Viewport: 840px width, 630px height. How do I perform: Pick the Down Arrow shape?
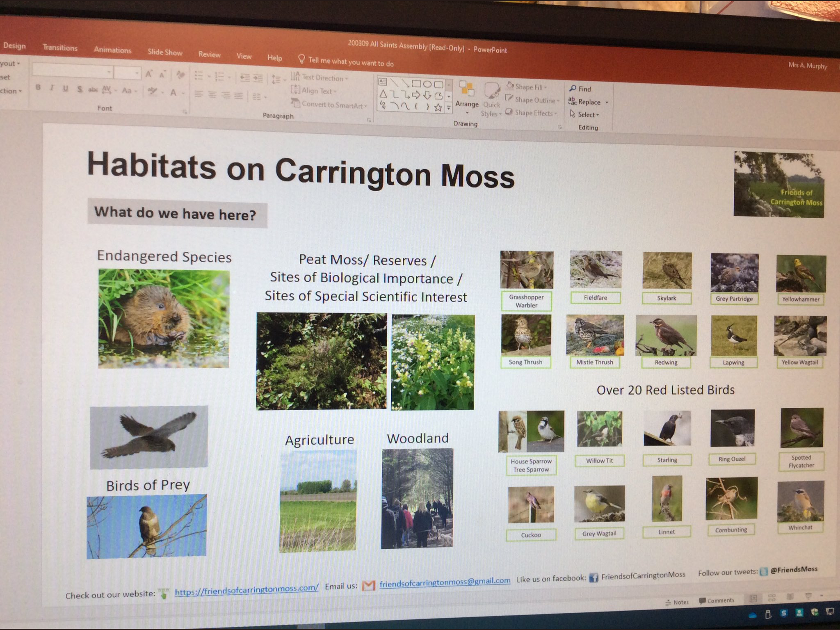pos(427,96)
